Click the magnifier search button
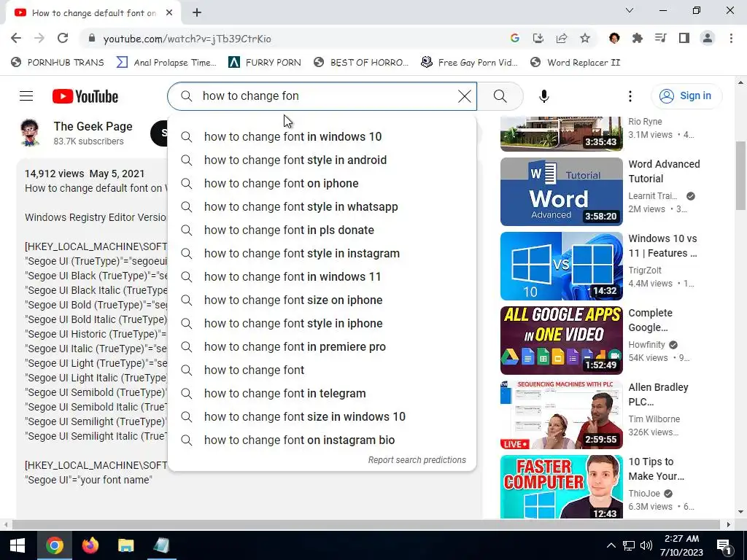The height and width of the screenshot is (560, 747). coord(500,96)
